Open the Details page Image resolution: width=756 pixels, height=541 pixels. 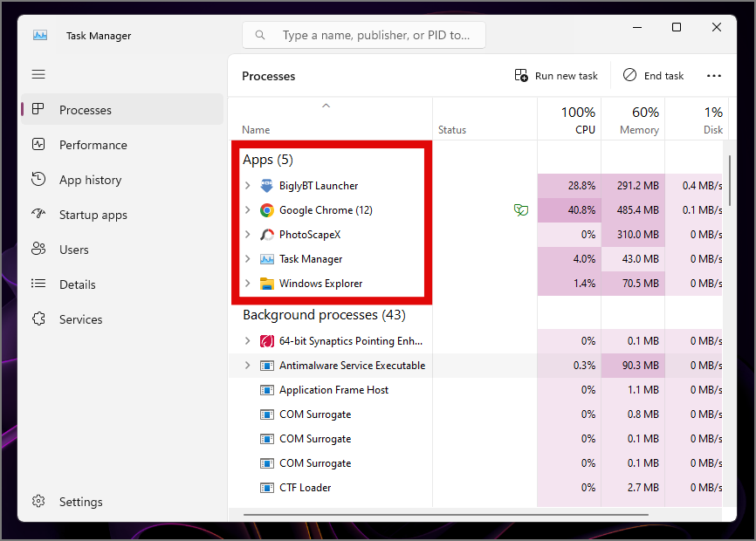point(122,284)
